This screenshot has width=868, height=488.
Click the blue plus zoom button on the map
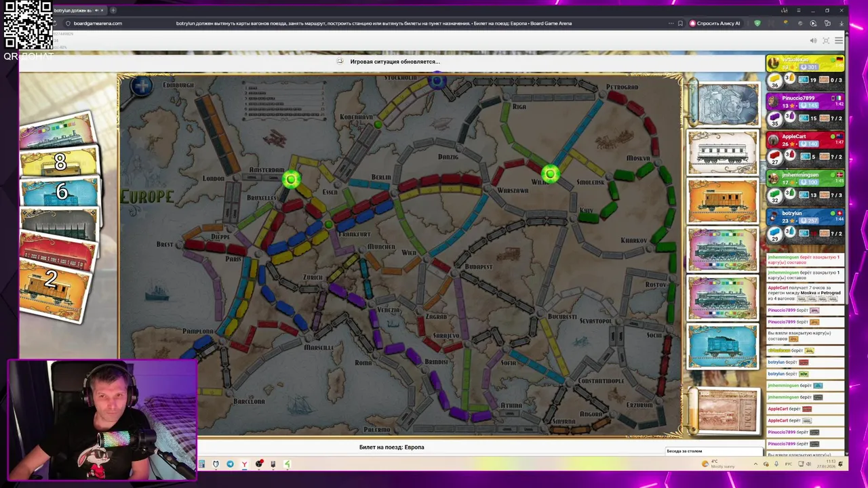142,85
